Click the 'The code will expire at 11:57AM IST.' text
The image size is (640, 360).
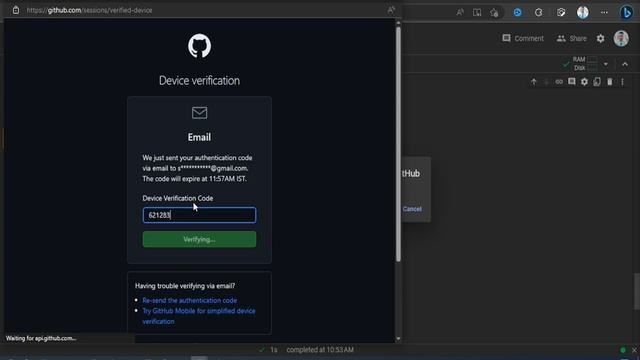(x=194, y=179)
